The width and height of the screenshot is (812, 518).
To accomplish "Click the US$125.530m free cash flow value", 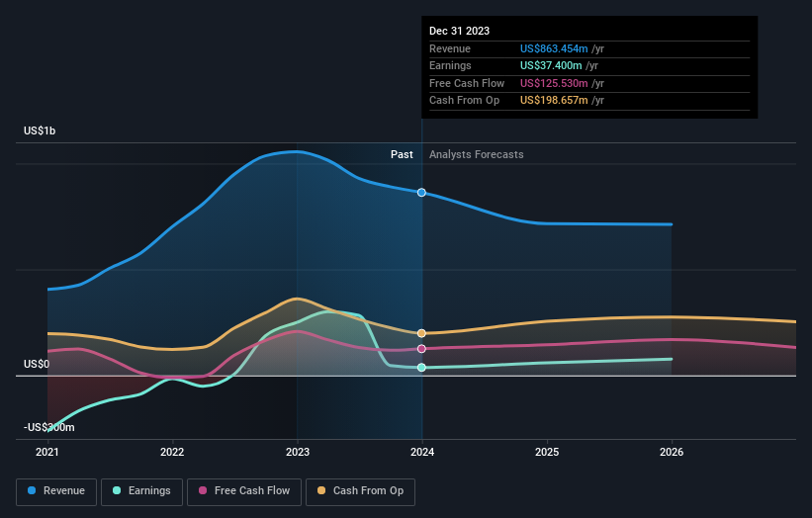I will point(554,83).
